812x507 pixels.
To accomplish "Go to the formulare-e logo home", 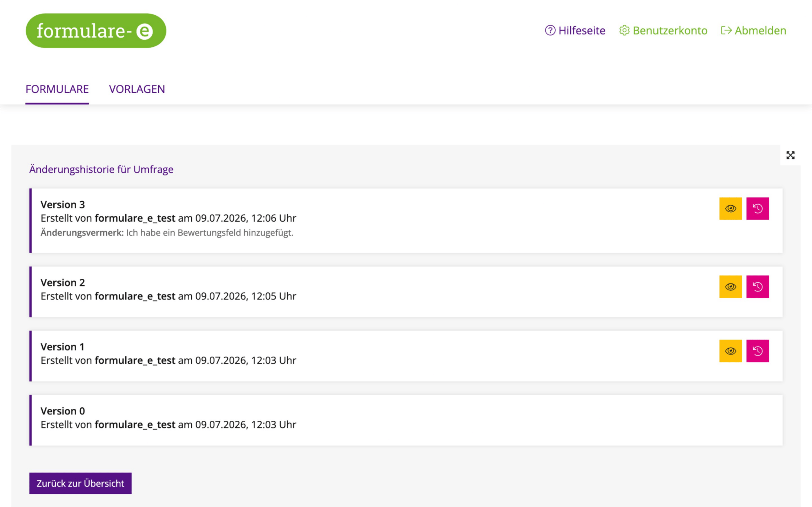I will [96, 30].
